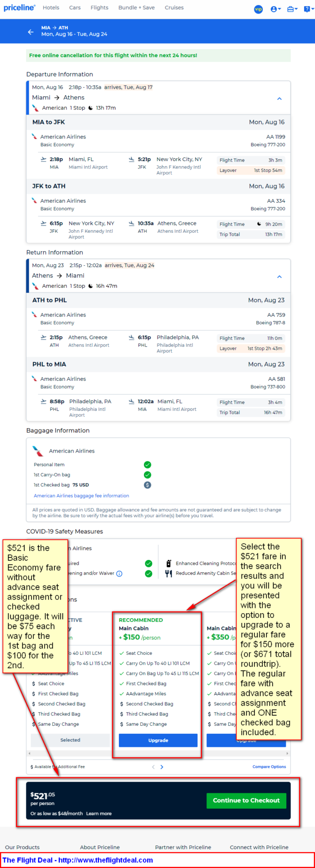Open the help icon menu
315x868 pixels.
pos(308,9)
